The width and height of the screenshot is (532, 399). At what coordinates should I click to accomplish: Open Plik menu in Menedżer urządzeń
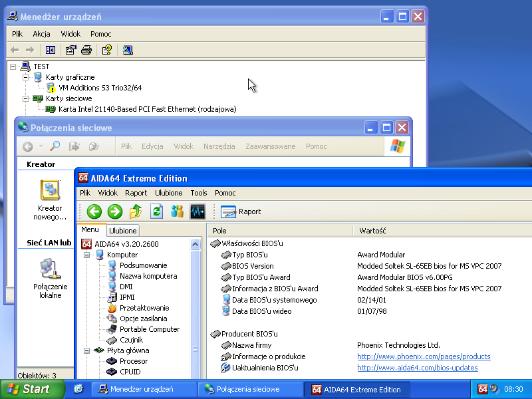(x=17, y=34)
